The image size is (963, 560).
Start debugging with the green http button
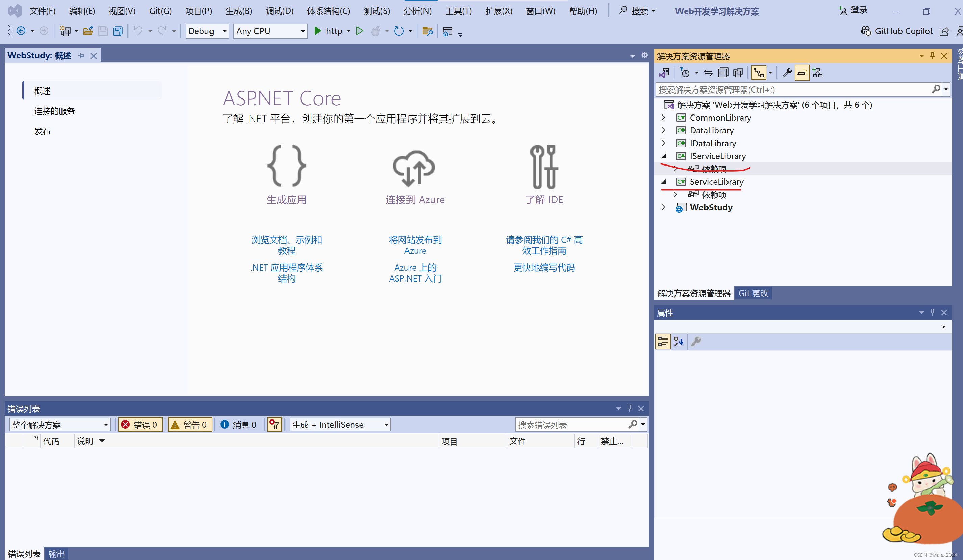click(x=328, y=31)
